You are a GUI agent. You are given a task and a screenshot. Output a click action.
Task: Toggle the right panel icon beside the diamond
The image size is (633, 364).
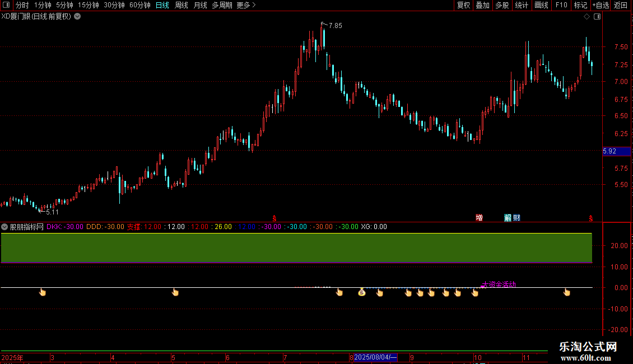(597, 17)
